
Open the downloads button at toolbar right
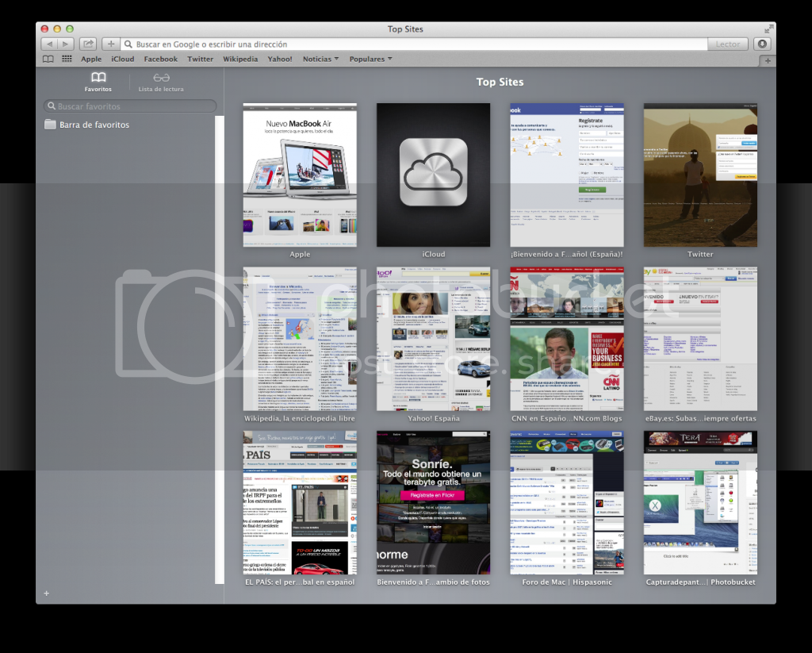[762, 44]
